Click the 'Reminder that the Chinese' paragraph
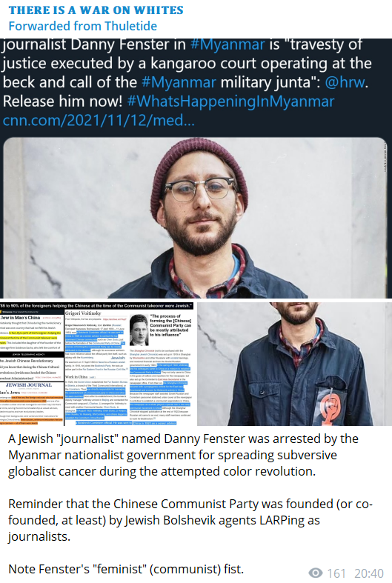 pos(190,520)
